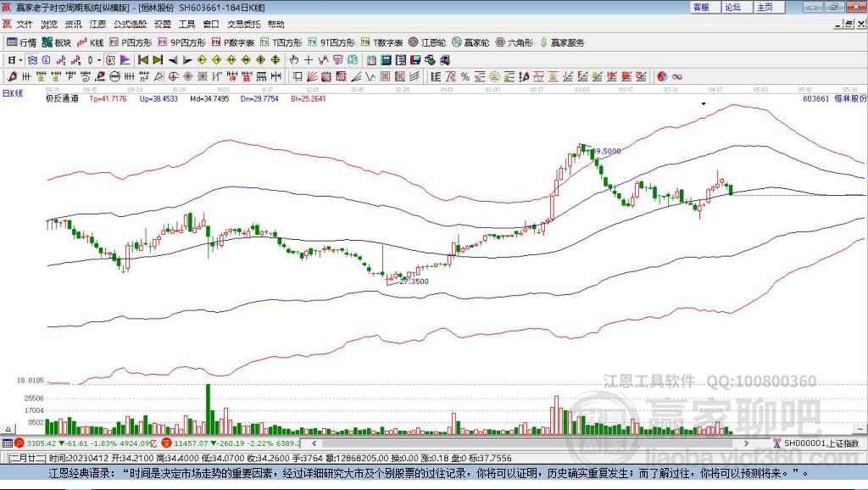The width and height of the screenshot is (868, 490).
Task: Click the zigzag wave line tool icon
Action: [371, 76]
